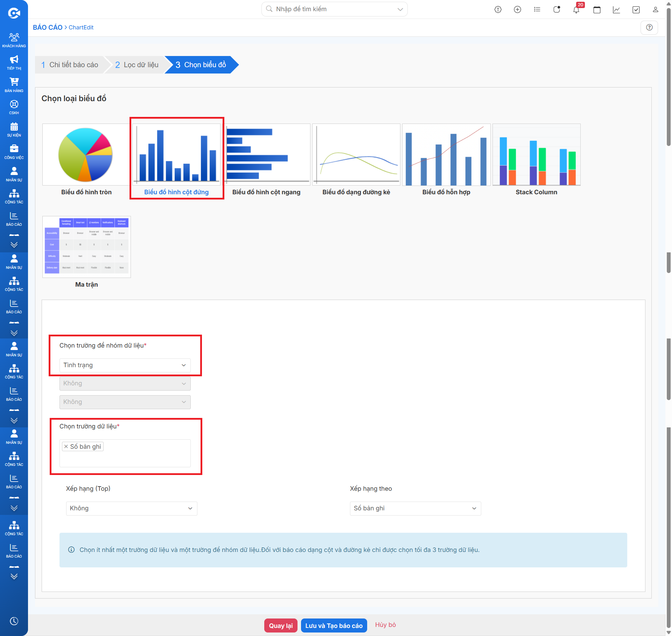
Task: Click the refresh update icon in the top bar
Action: [557, 9]
